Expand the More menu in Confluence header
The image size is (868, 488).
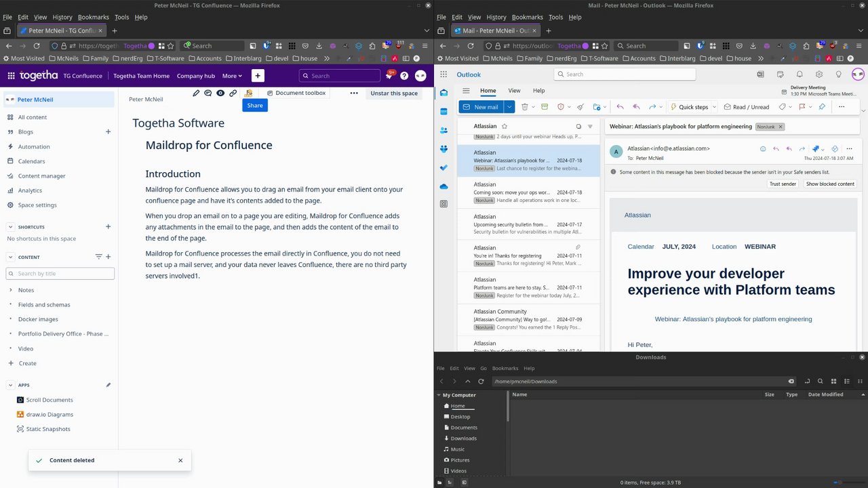click(232, 76)
